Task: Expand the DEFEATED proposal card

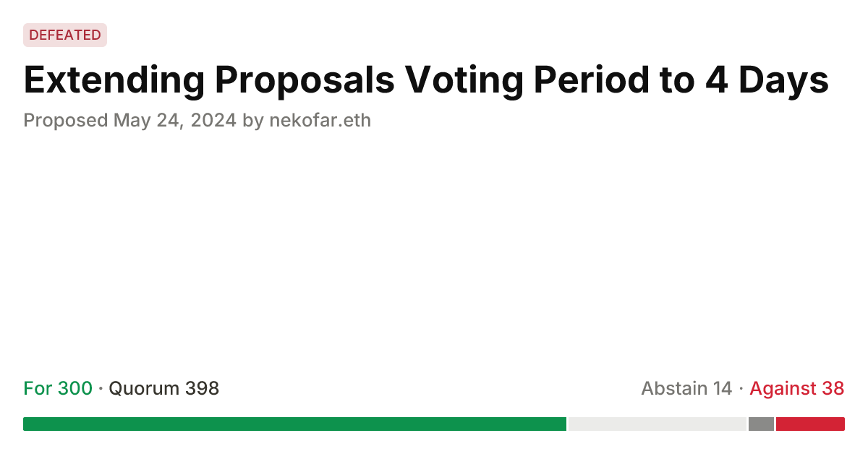Action: pos(64,35)
